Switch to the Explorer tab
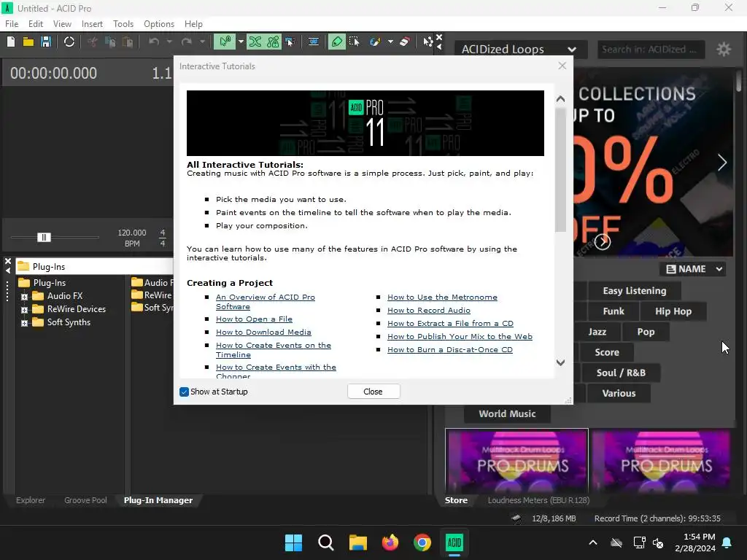This screenshot has height=560, width=747. point(31,500)
